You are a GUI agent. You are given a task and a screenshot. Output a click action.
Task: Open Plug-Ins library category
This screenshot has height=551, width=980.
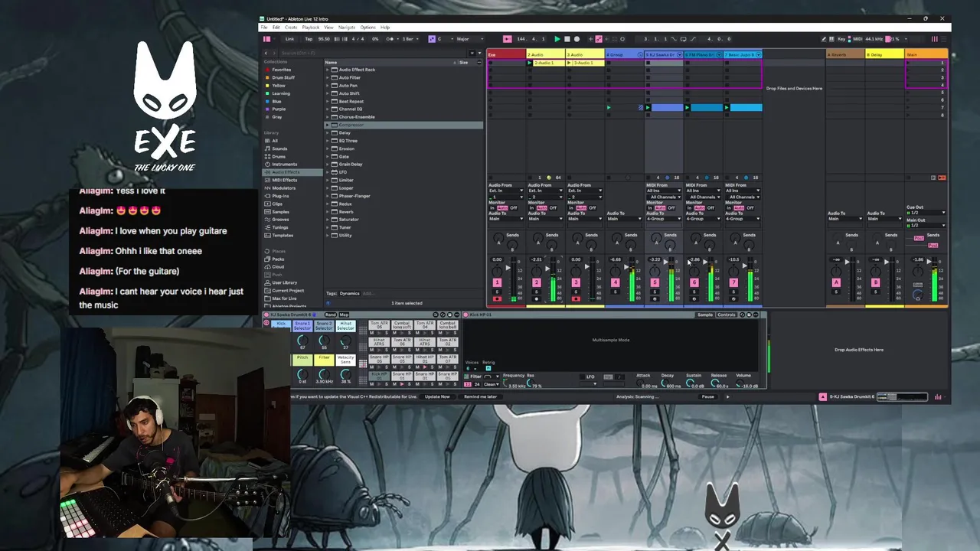tap(280, 196)
